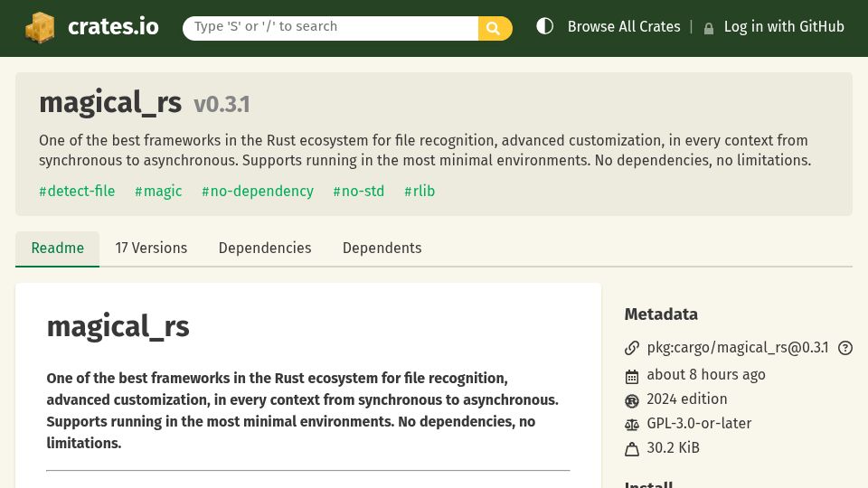The width and height of the screenshot is (868, 488).
Task: Open the GPL-3.0-or-later license link
Action: [x=699, y=423]
